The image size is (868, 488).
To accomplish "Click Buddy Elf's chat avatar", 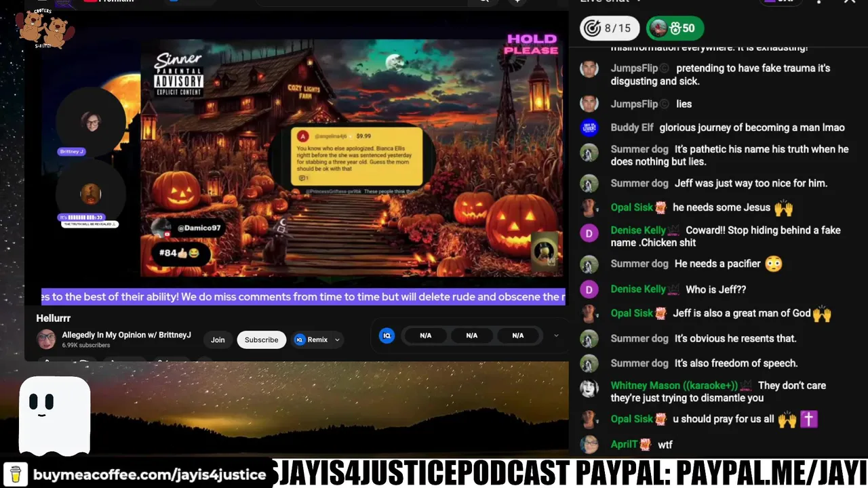I will [589, 127].
